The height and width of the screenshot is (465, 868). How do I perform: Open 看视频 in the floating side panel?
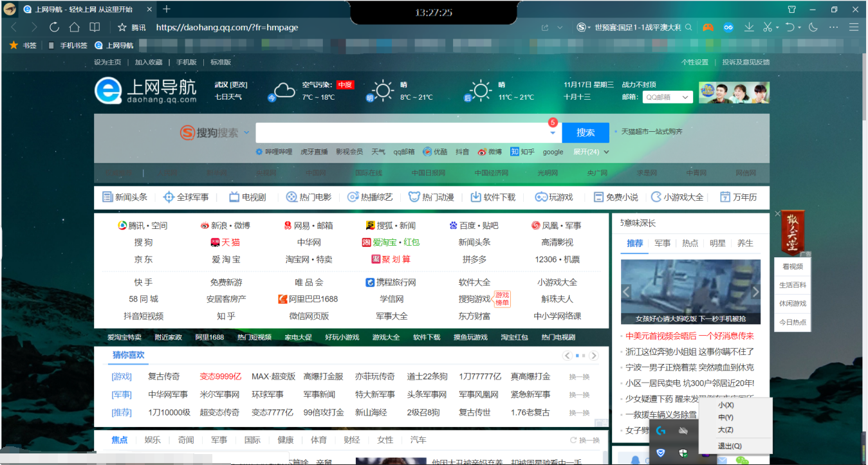coord(792,266)
